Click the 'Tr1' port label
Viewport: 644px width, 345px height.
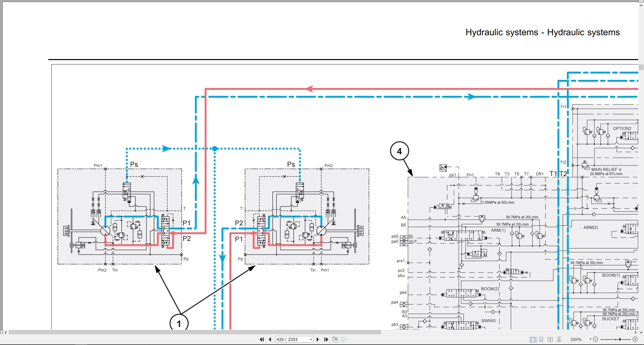coord(563,107)
